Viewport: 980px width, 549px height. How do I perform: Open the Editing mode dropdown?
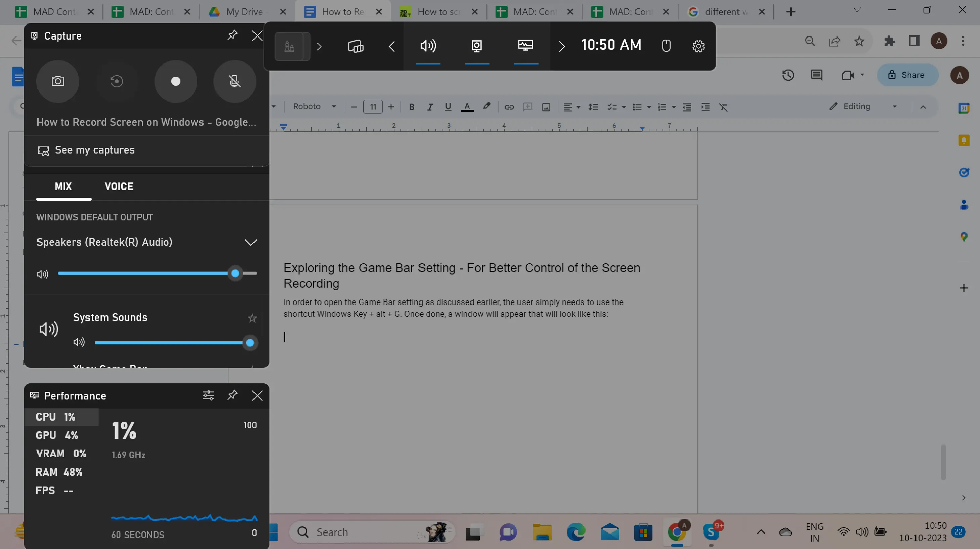[863, 107]
